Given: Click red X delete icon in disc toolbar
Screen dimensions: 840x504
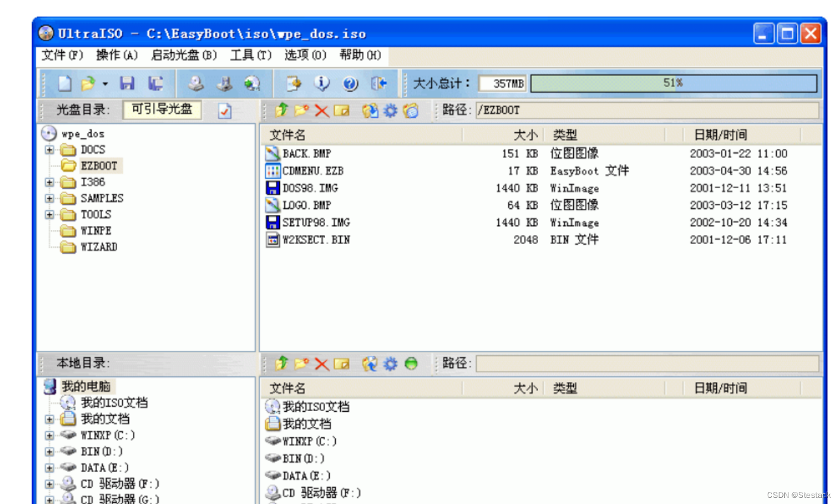Looking at the screenshot, I should pos(322,111).
